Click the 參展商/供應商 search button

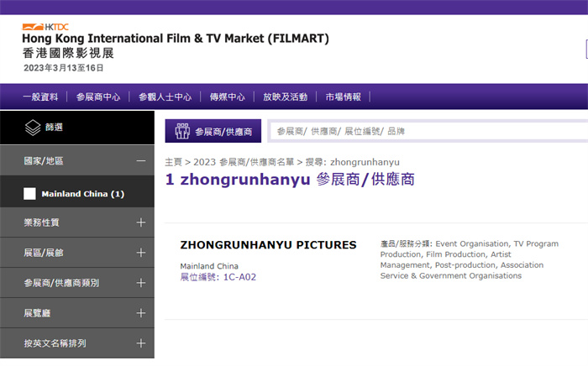[213, 131]
